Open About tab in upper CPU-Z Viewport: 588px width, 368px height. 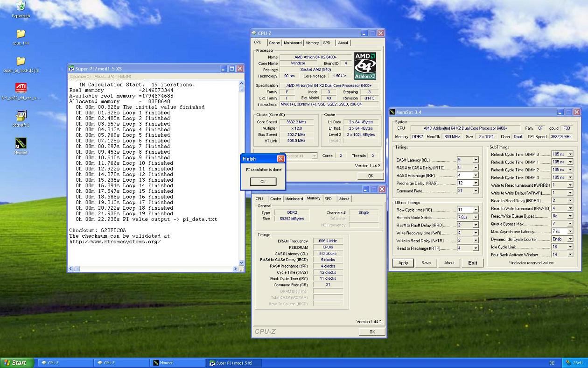[343, 43]
